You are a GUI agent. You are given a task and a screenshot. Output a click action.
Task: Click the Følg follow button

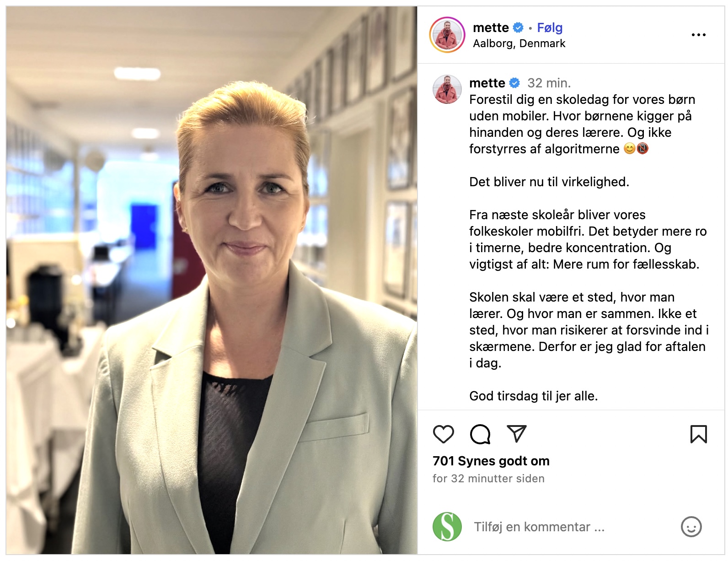pyautogui.click(x=550, y=27)
